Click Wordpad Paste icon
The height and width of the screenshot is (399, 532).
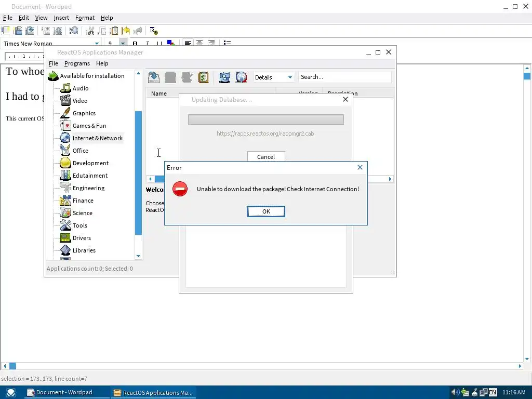114,31
